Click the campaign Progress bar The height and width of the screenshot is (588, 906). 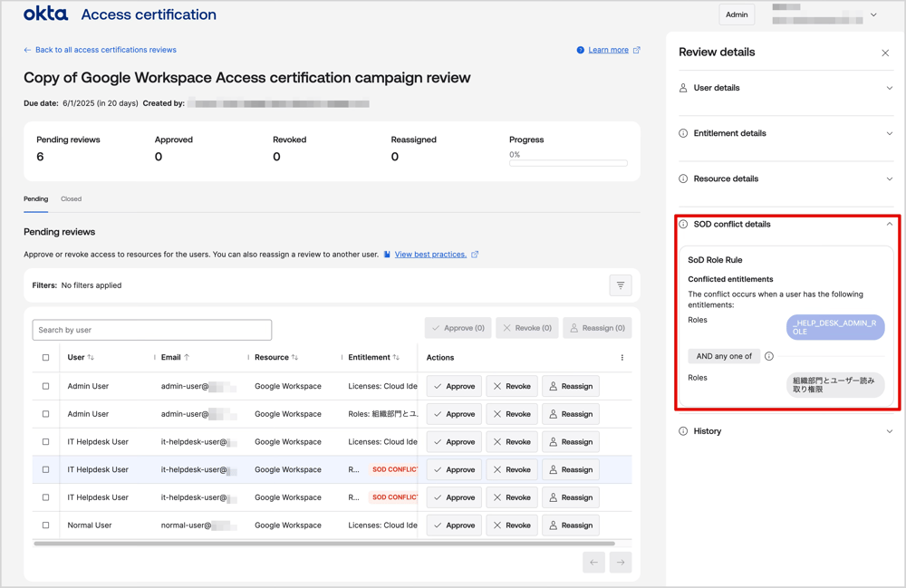(x=568, y=163)
